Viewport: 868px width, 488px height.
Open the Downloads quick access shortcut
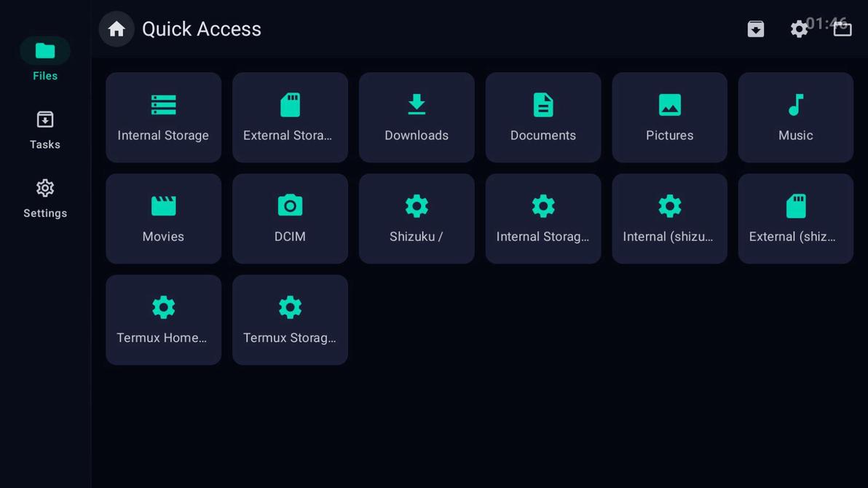coord(417,117)
